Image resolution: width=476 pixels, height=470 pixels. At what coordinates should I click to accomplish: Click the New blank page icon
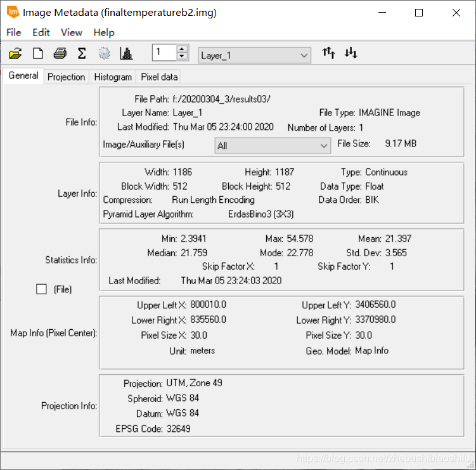pyautogui.click(x=37, y=53)
